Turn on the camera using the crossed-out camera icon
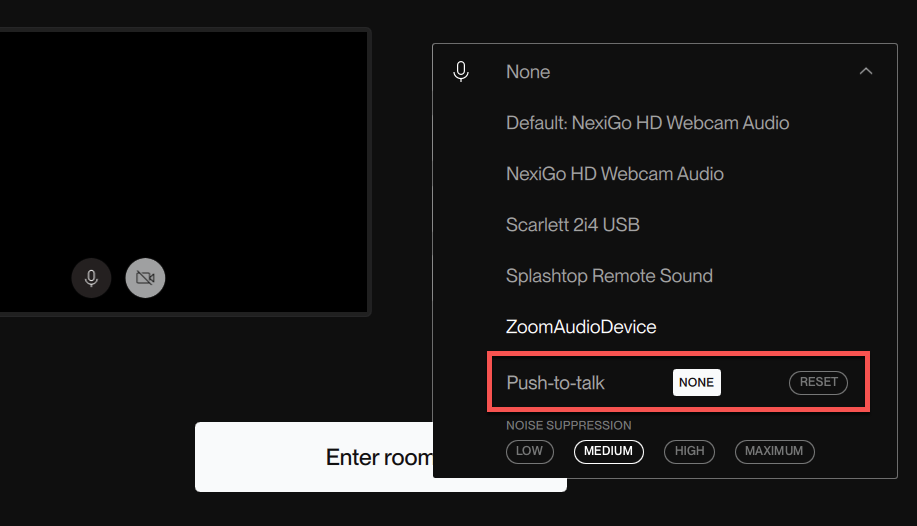 pyautogui.click(x=145, y=278)
